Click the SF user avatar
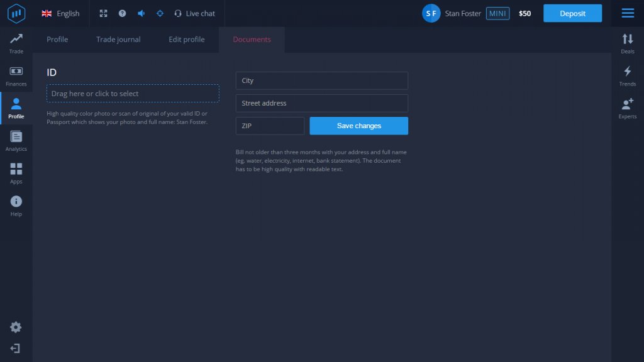 pyautogui.click(x=431, y=14)
